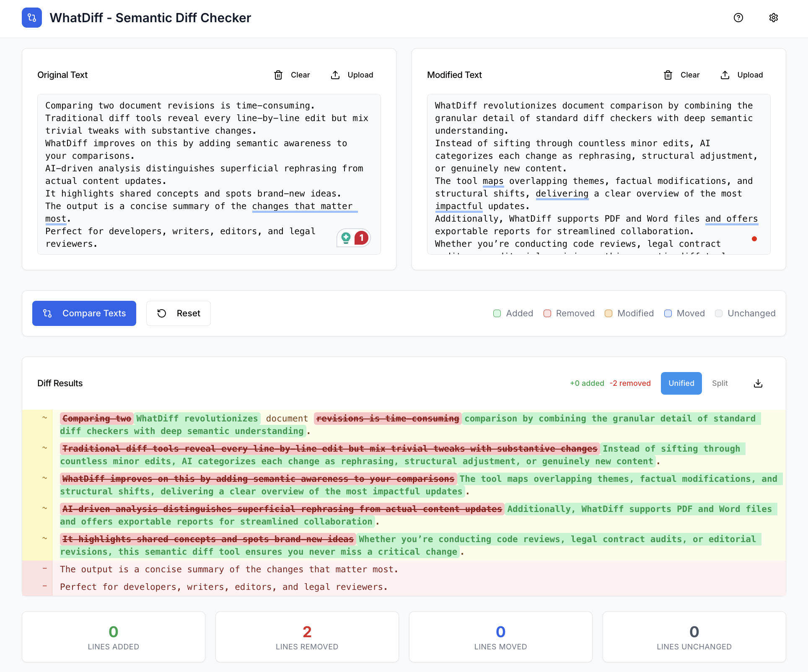Click underlined word 'maps' in Modified Text
The width and height of the screenshot is (808, 672).
(493, 181)
